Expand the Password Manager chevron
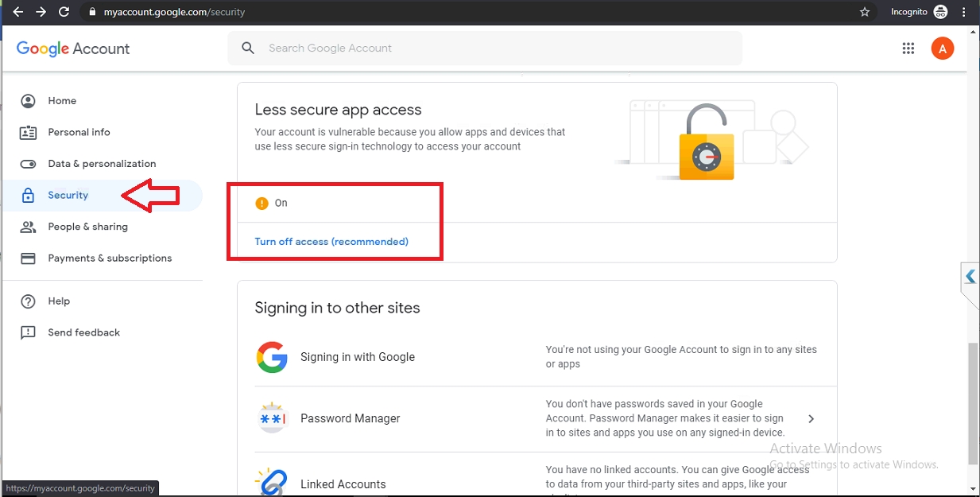 811,419
